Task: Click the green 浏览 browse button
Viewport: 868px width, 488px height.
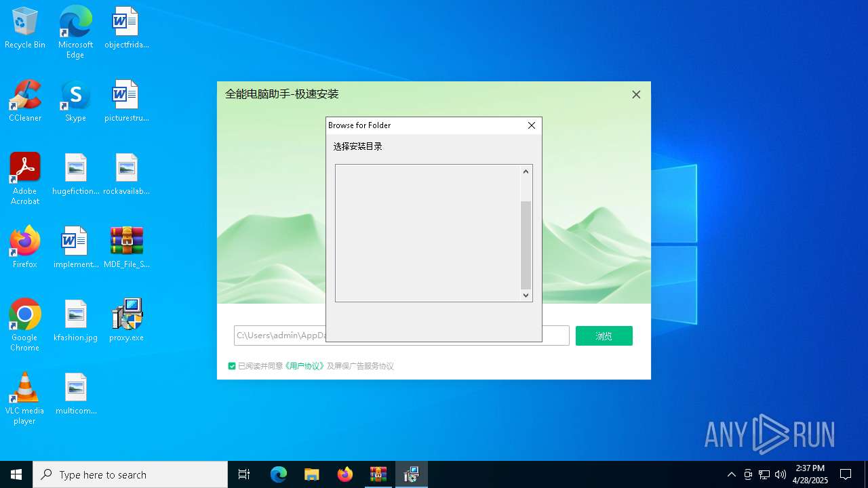Action: 604,335
